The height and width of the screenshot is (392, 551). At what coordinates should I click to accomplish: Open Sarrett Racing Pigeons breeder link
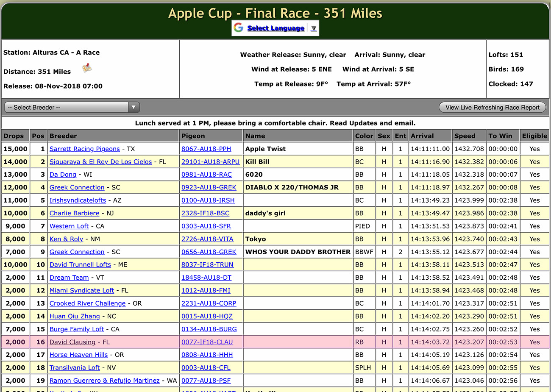84,149
